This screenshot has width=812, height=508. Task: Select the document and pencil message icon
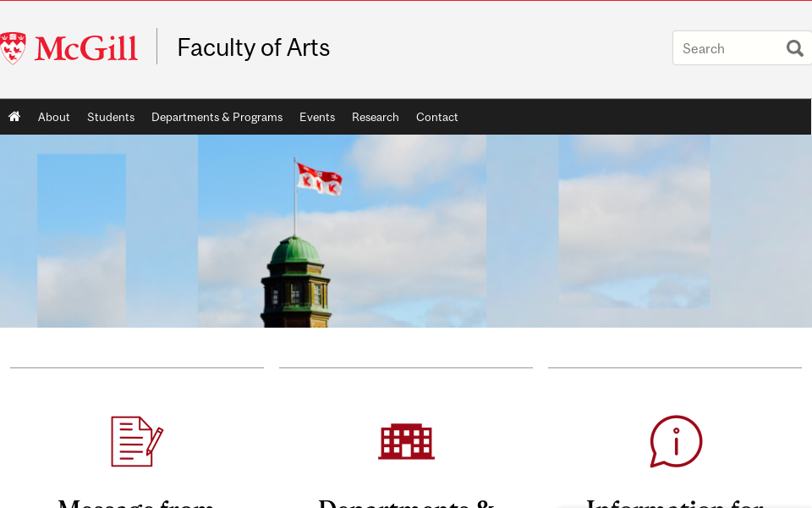[136, 441]
